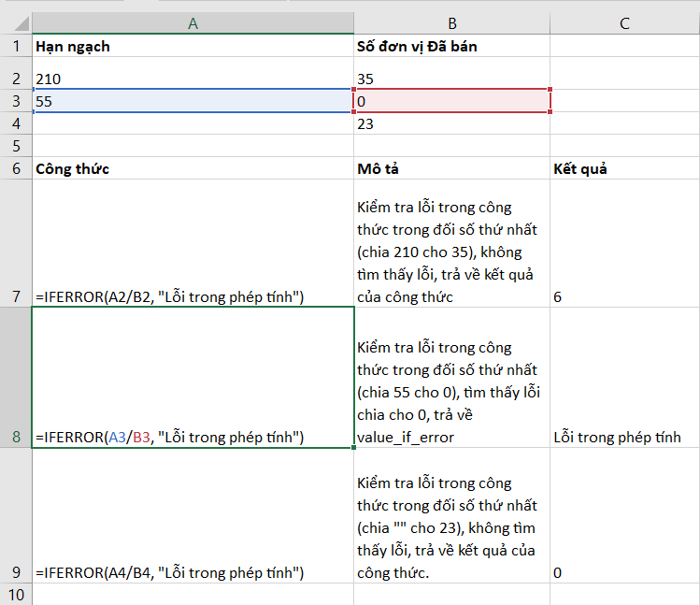The width and height of the screenshot is (700, 605).
Task: Select row 5 header
Action: pos(16,146)
